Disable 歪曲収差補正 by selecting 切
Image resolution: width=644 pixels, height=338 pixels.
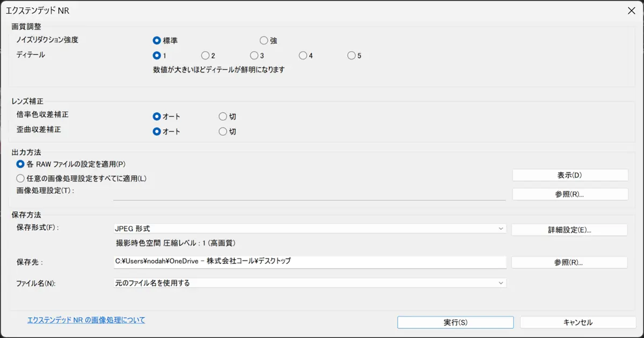coord(223,131)
